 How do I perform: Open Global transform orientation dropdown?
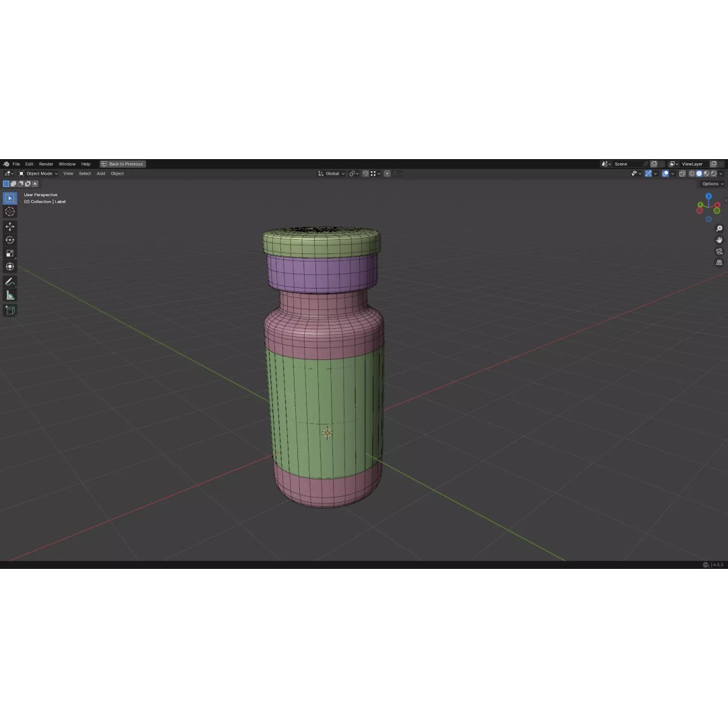(332, 174)
